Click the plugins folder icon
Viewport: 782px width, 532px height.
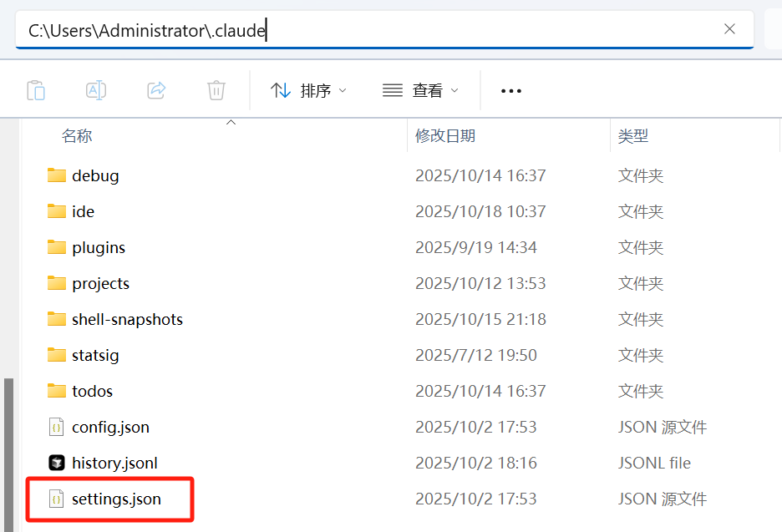click(x=56, y=247)
